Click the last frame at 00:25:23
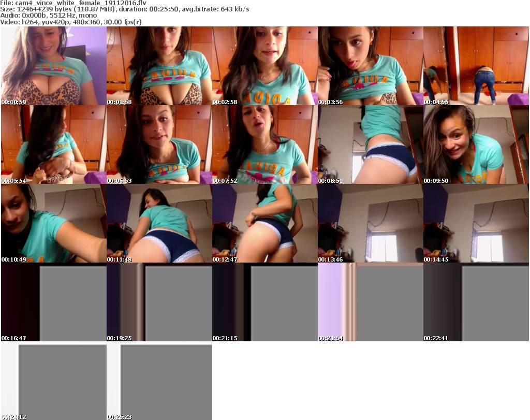 tap(159, 381)
